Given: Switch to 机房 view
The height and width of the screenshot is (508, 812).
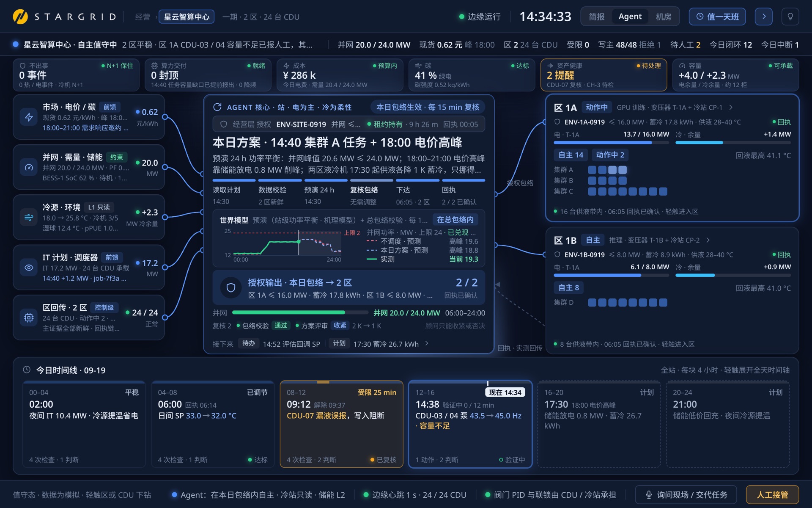Looking at the screenshot, I should coord(664,17).
